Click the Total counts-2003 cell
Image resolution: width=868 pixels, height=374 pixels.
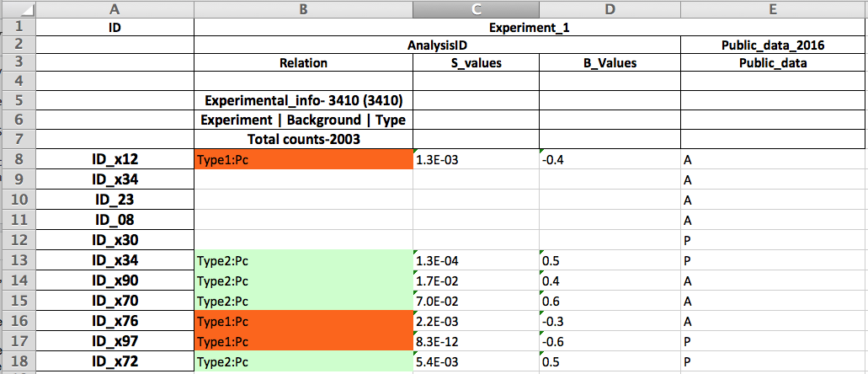pos(303,140)
